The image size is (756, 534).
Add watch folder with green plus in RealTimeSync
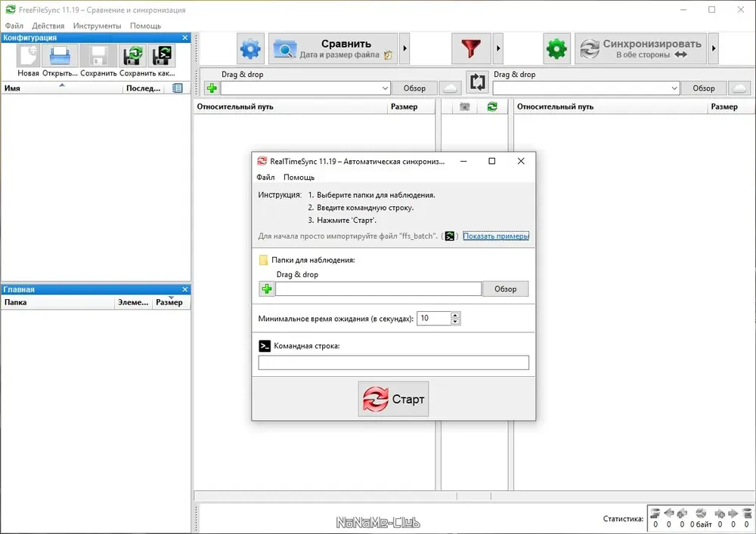coord(267,289)
